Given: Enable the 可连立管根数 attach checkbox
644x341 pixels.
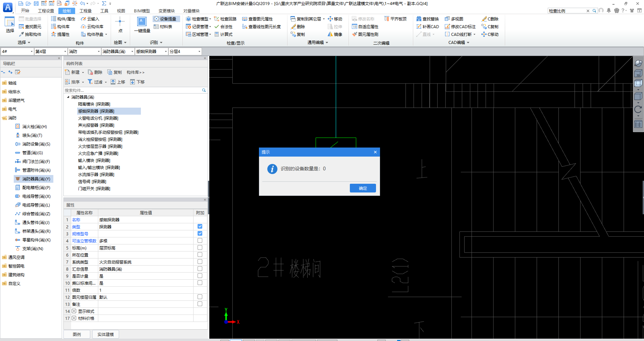Looking at the screenshot, I should pyautogui.click(x=200, y=241).
